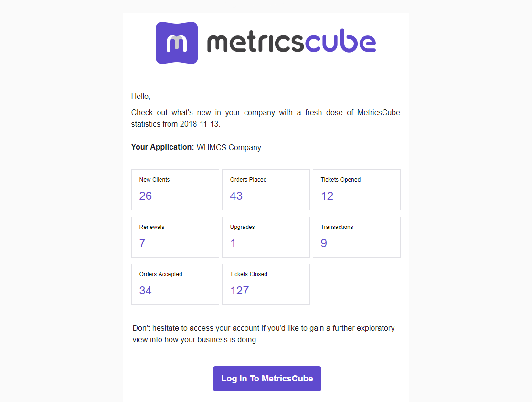This screenshot has width=532, height=402.
Task: Click the number 12 under Tickets Opened
Action: click(x=327, y=196)
